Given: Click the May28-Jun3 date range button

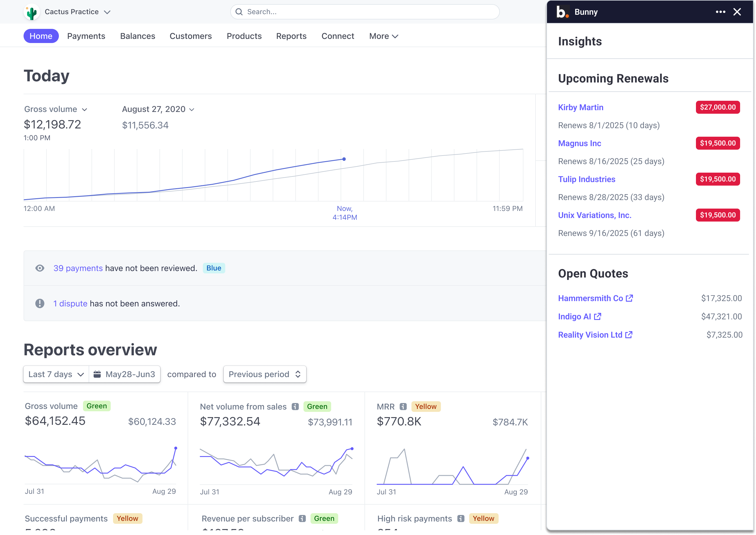Looking at the screenshot, I should click(x=125, y=374).
